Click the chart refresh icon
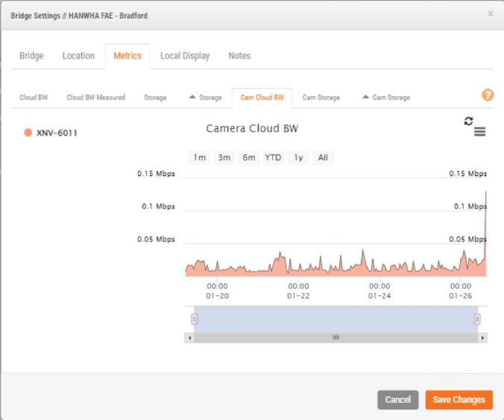Screen dimensions: 504x420 click(x=469, y=121)
